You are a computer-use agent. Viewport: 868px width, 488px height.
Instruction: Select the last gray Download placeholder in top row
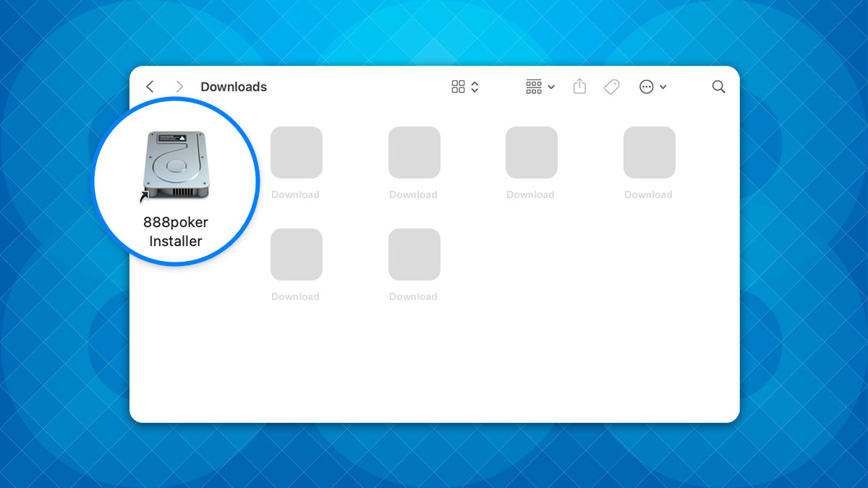[649, 153]
